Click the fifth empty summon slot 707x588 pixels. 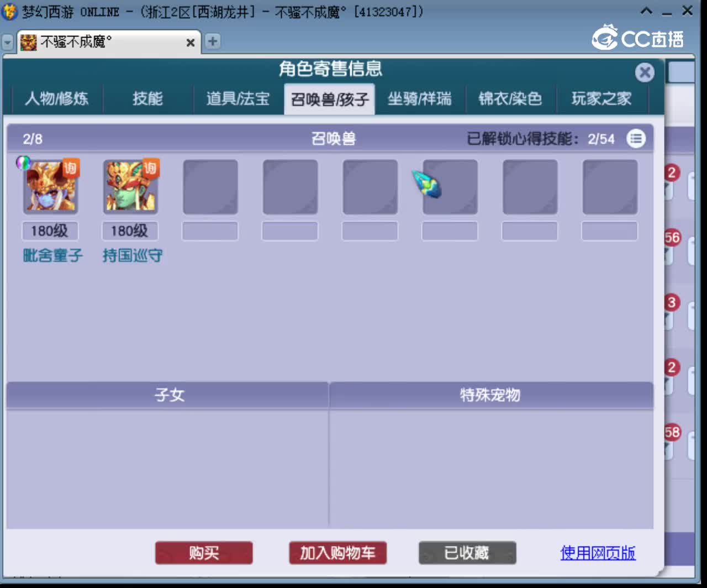[x=370, y=187]
